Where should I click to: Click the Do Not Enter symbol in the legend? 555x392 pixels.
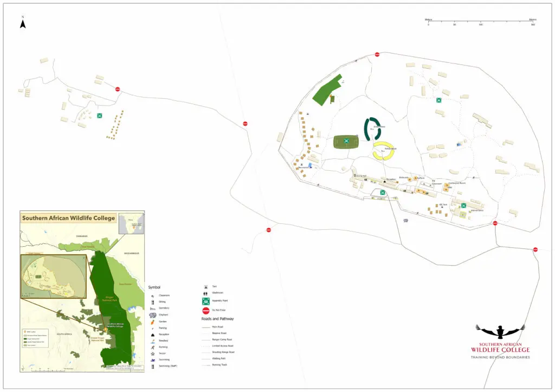[206, 311]
